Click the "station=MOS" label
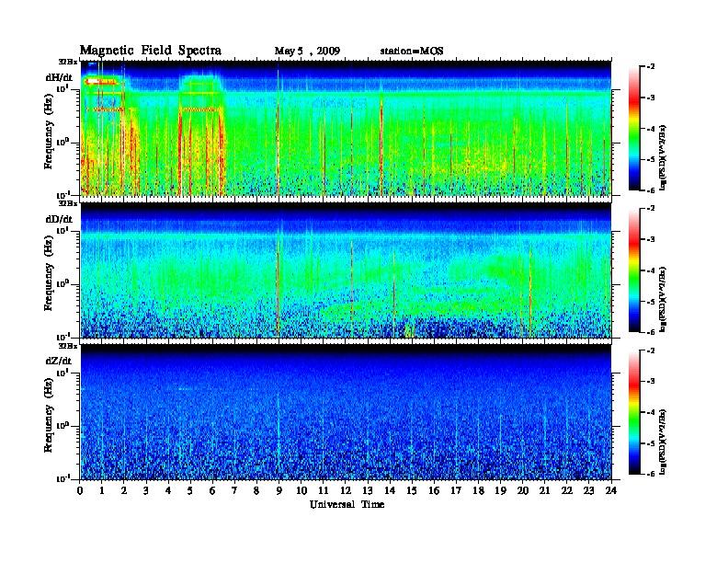Image resolution: width=728 pixels, height=563 pixels. click(412, 51)
